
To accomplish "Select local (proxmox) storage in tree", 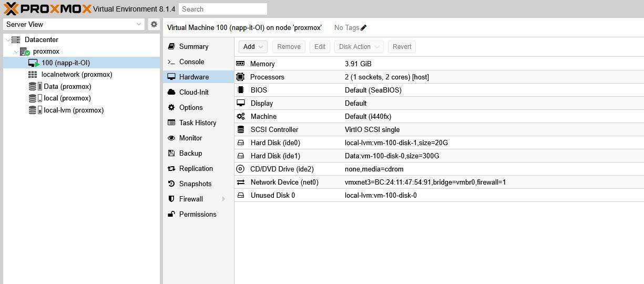I will pyautogui.click(x=81, y=98).
